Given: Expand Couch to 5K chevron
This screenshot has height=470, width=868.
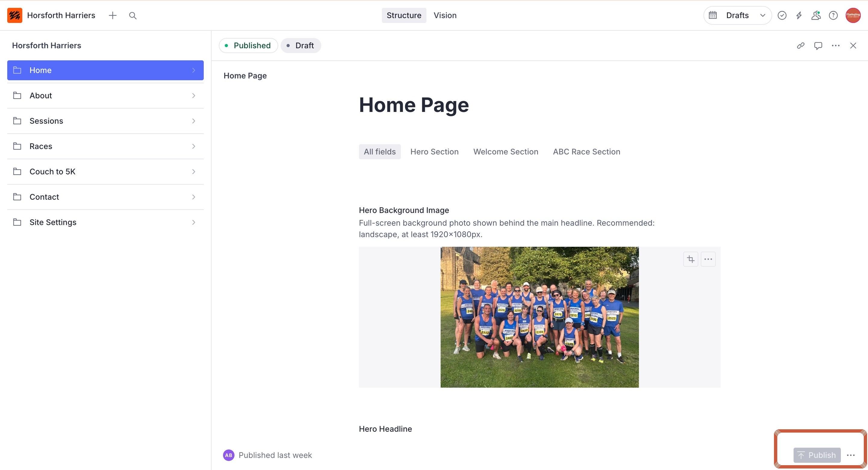Looking at the screenshot, I should tap(194, 171).
